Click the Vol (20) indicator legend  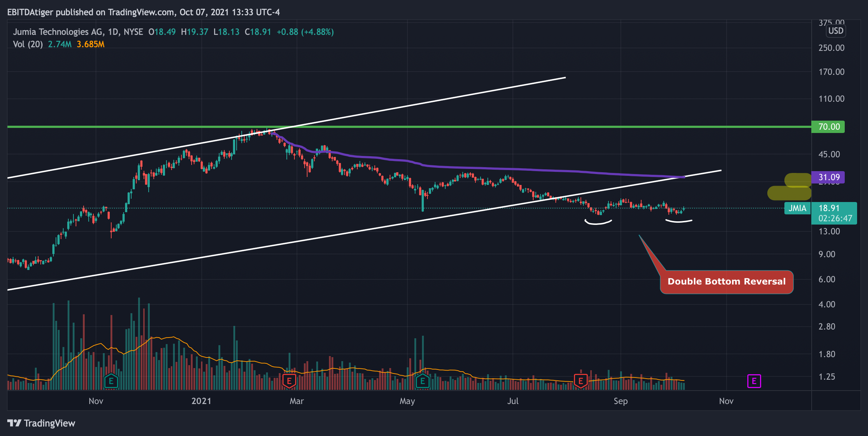pos(28,44)
